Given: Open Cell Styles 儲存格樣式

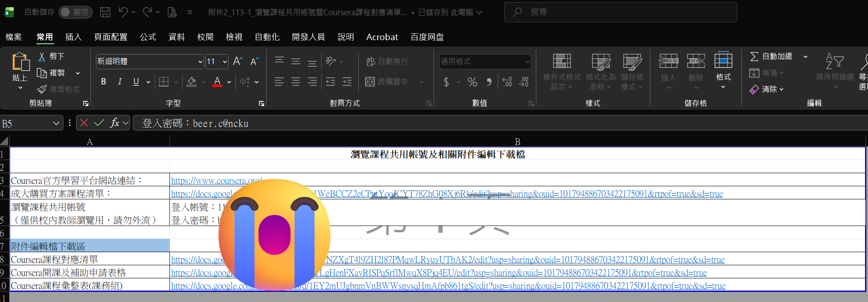Looking at the screenshot, I should coord(632,71).
